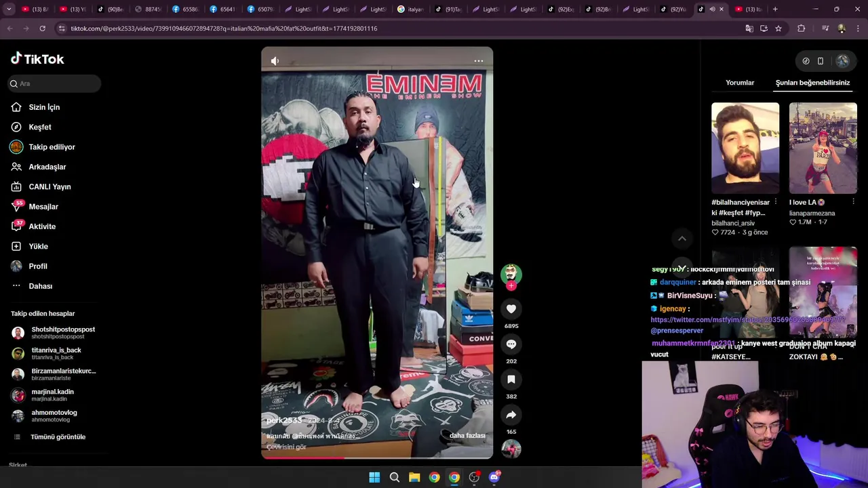This screenshot has height=488, width=868.
Task: Open Takip ediliyor feed
Action: pyautogui.click(x=52, y=147)
